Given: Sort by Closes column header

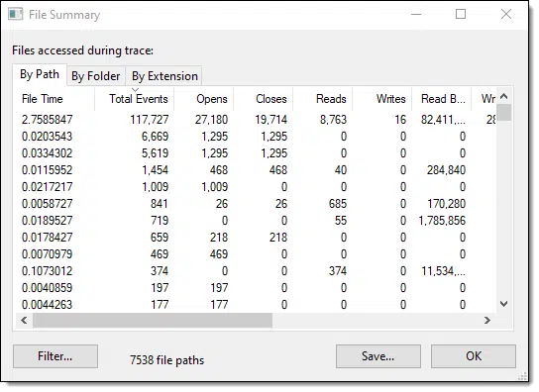Looking at the screenshot, I should tap(264, 99).
